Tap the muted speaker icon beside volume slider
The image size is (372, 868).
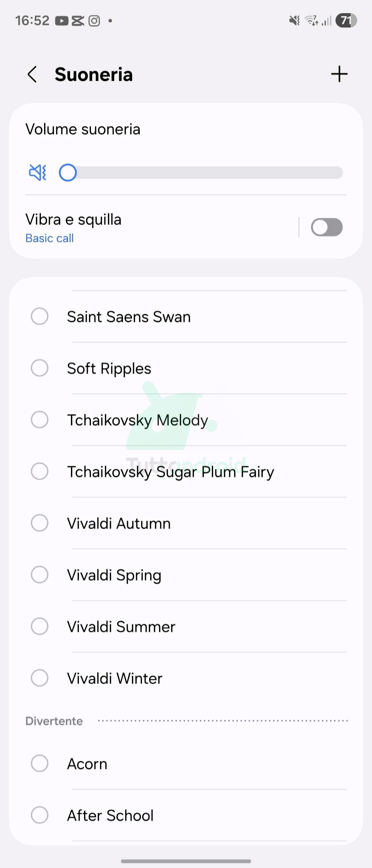[x=38, y=173]
